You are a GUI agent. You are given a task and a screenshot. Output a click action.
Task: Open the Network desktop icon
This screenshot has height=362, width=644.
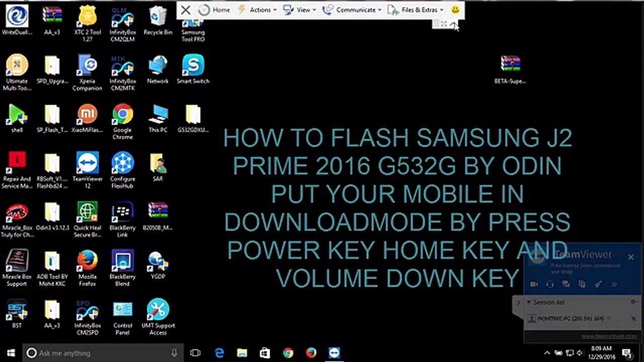[x=158, y=69]
